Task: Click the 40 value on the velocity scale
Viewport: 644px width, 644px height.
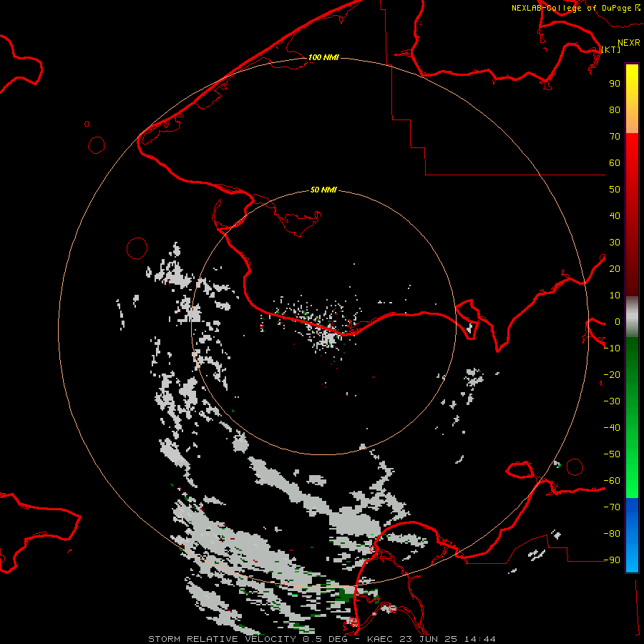Action: (615, 215)
